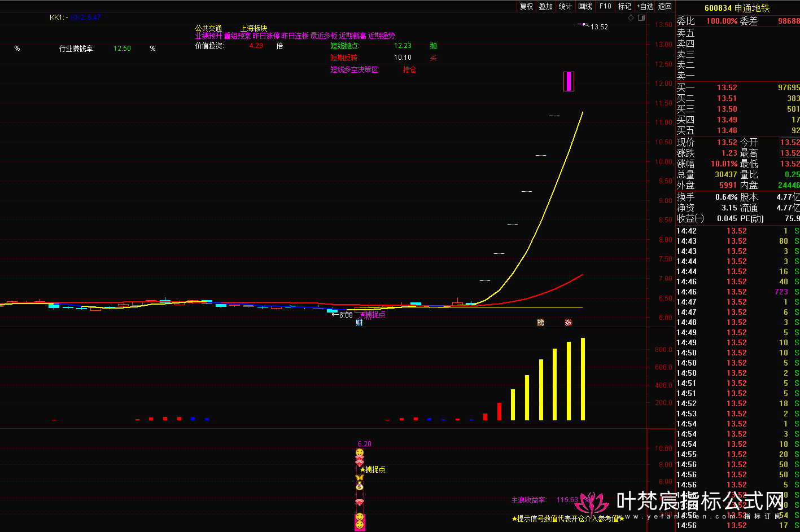Click the money bag signal icon
The width and height of the screenshot is (800, 532).
tap(359, 486)
